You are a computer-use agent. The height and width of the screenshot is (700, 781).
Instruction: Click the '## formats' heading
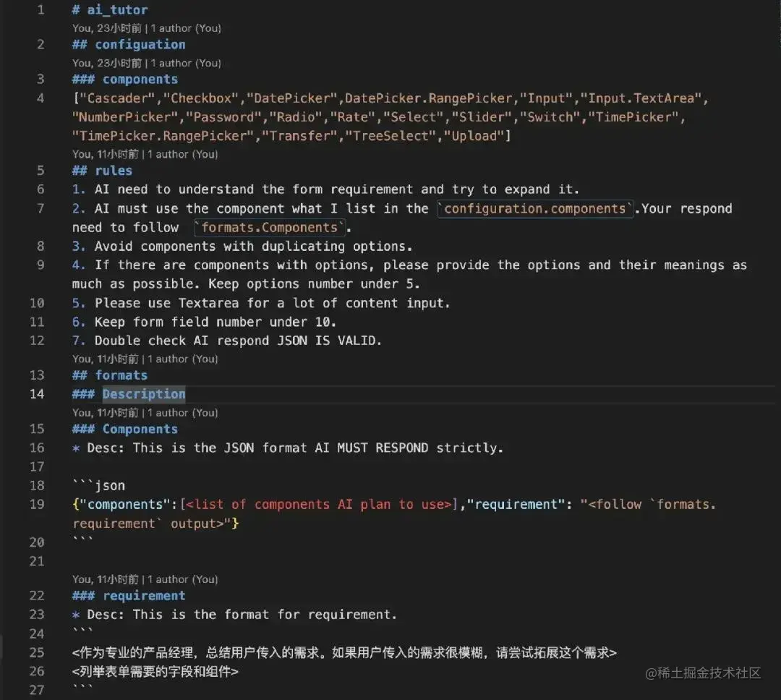pos(110,375)
